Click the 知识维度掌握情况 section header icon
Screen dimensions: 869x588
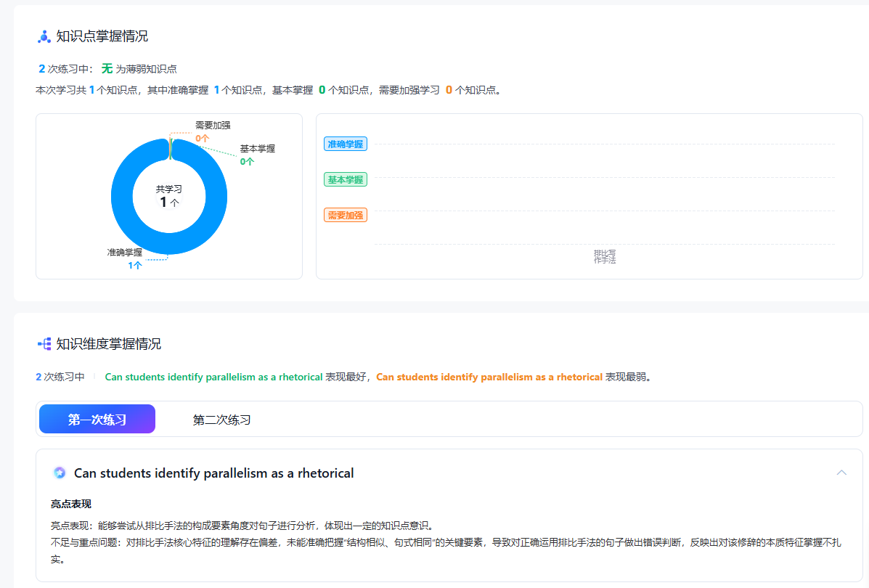(44, 344)
